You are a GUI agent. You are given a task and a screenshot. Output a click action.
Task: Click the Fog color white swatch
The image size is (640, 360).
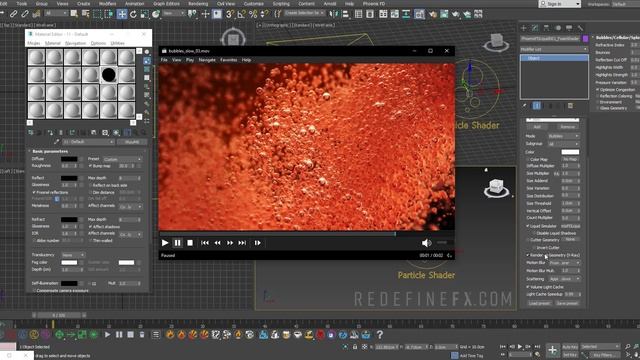coord(69,262)
